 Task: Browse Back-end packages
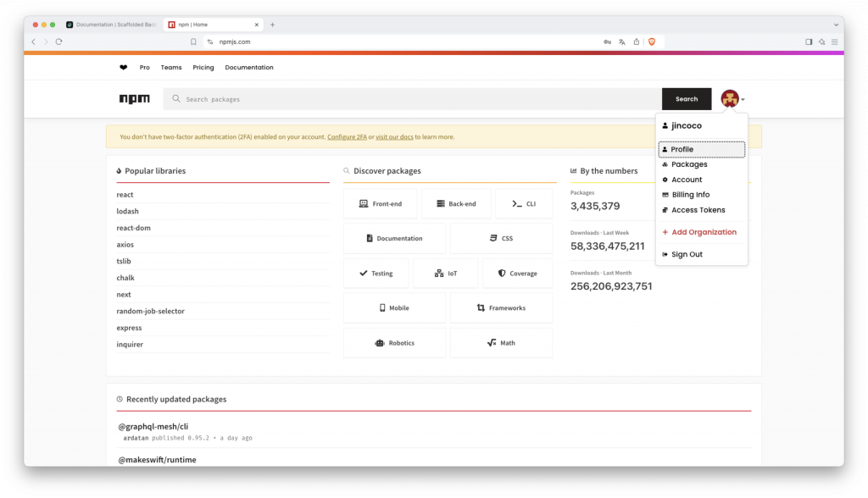click(x=456, y=203)
